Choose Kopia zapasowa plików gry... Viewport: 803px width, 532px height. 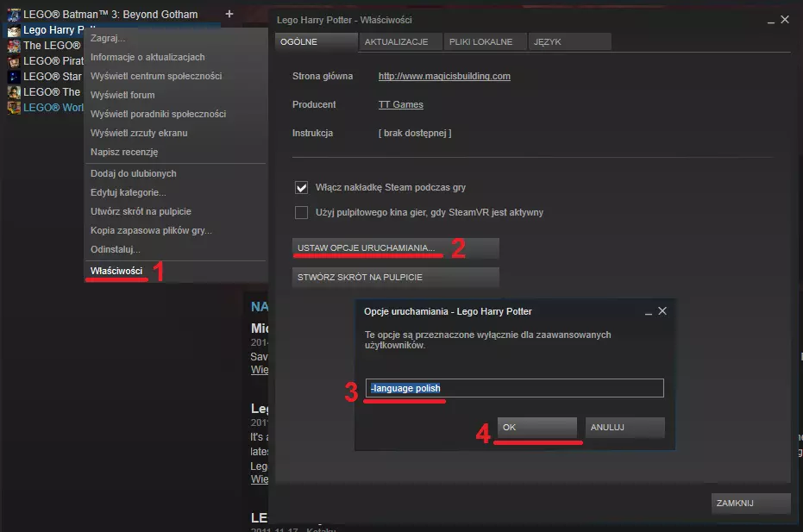176,230
